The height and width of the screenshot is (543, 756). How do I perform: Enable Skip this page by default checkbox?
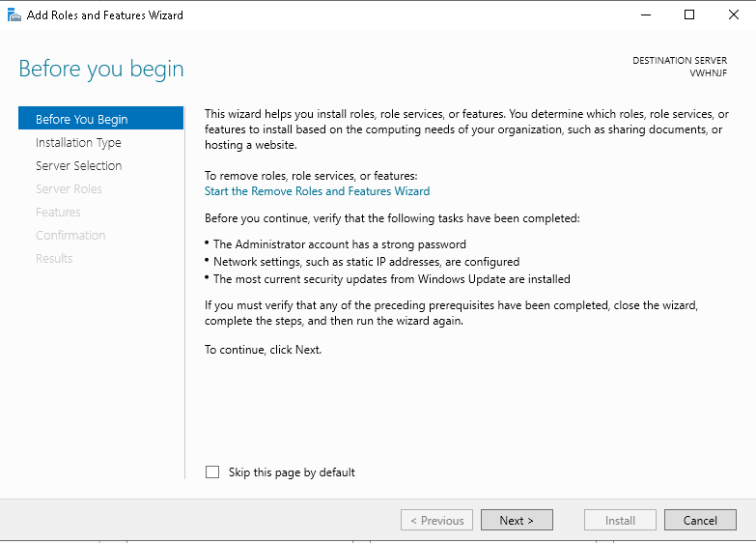coord(212,472)
